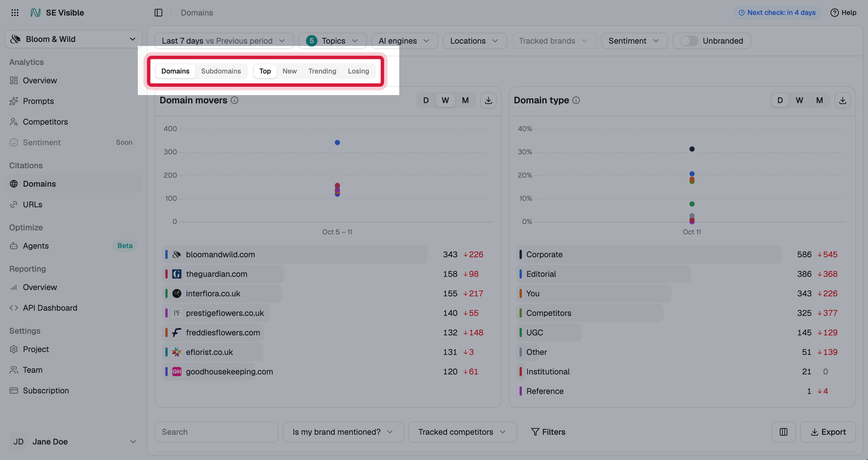Click the Help question mark icon

coord(834,12)
